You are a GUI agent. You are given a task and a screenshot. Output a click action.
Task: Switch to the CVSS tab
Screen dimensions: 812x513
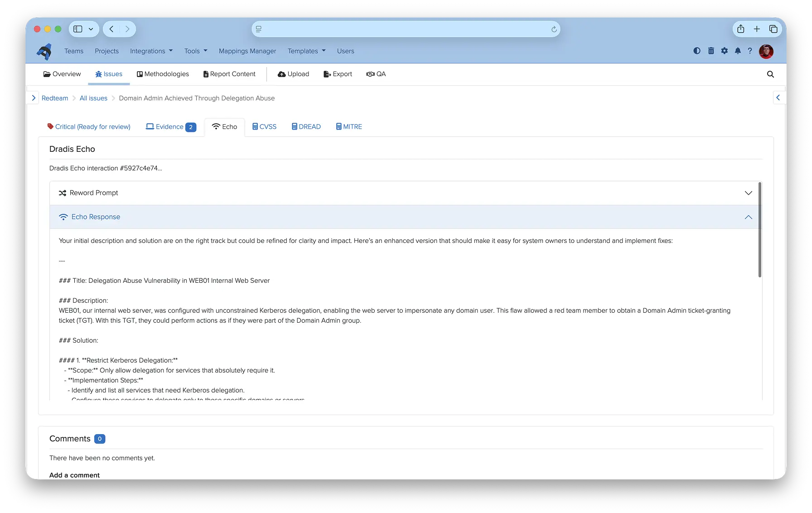(265, 127)
